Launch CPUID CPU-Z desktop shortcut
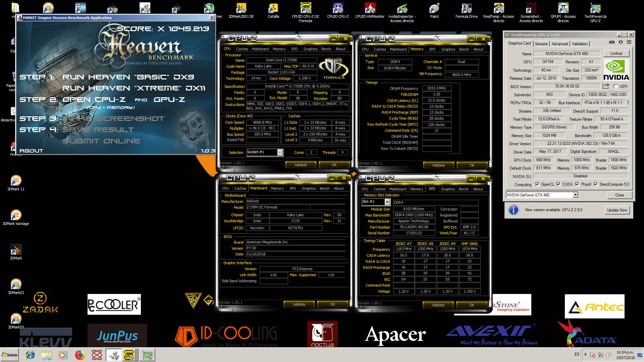The height and width of the screenshot is (362, 644). coord(338,11)
